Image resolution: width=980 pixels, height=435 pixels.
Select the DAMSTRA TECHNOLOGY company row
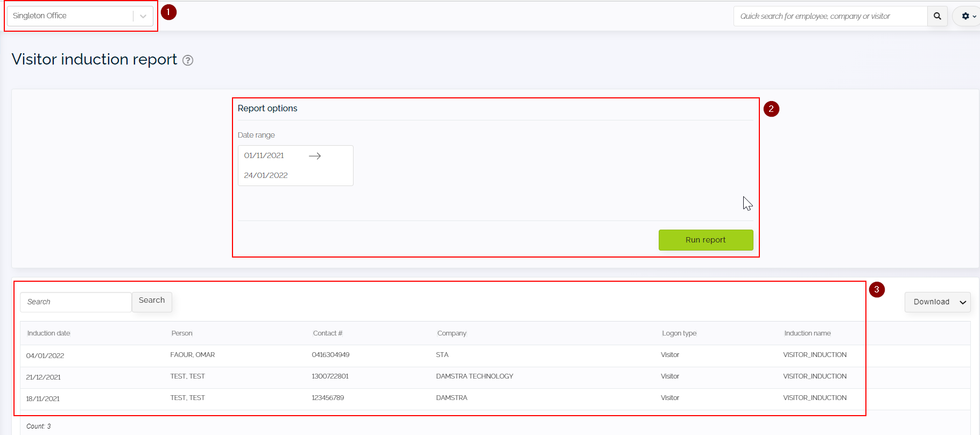pos(474,376)
